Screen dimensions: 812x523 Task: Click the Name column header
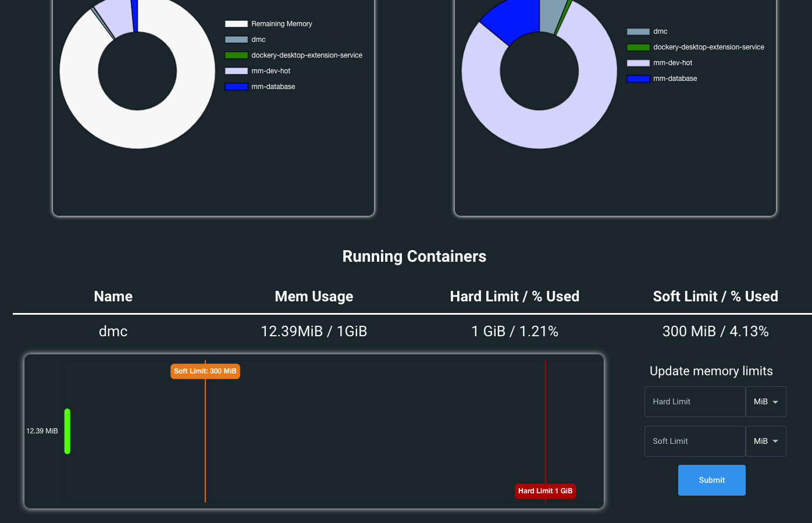pyautogui.click(x=113, y=296)
